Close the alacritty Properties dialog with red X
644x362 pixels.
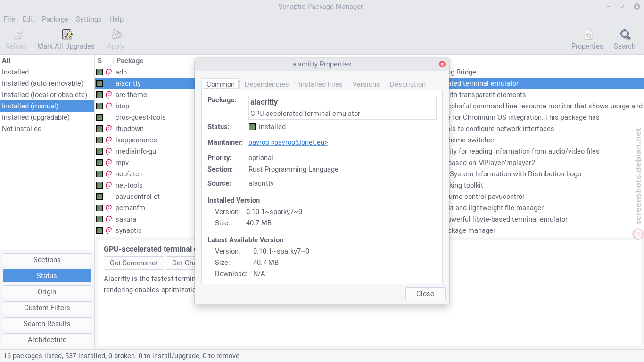[x=442, y=64]
